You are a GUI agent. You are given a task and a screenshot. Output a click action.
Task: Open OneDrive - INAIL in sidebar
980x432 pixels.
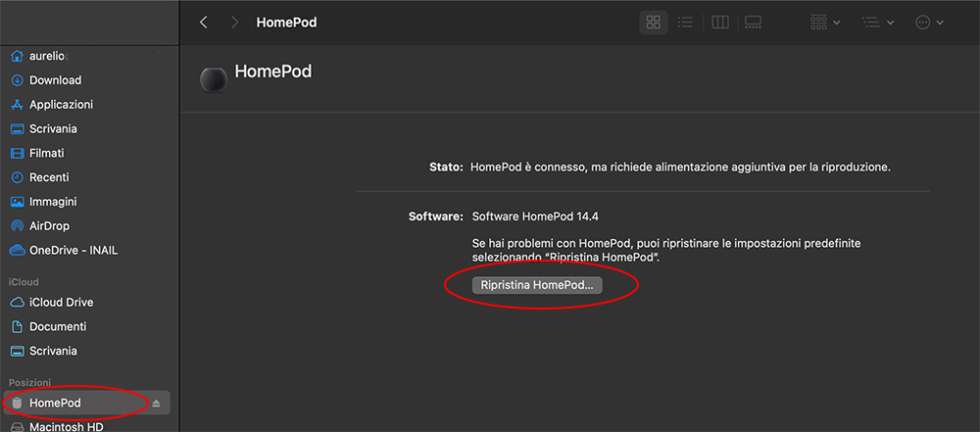click(73, 250)
